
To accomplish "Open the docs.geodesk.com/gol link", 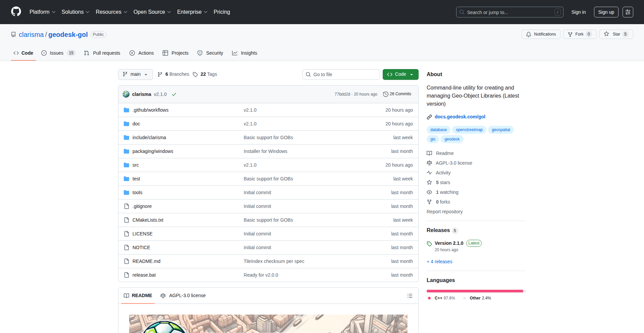I will 460,117.
